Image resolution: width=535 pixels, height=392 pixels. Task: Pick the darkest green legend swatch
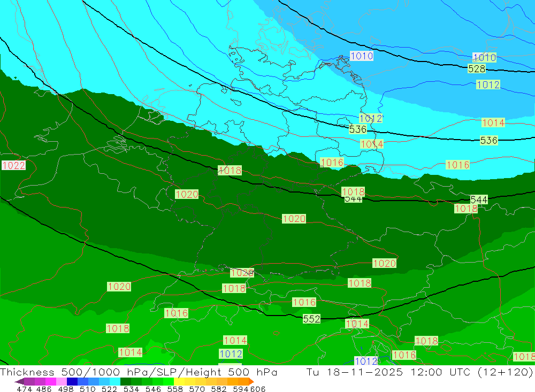click(x=126, y=381)
